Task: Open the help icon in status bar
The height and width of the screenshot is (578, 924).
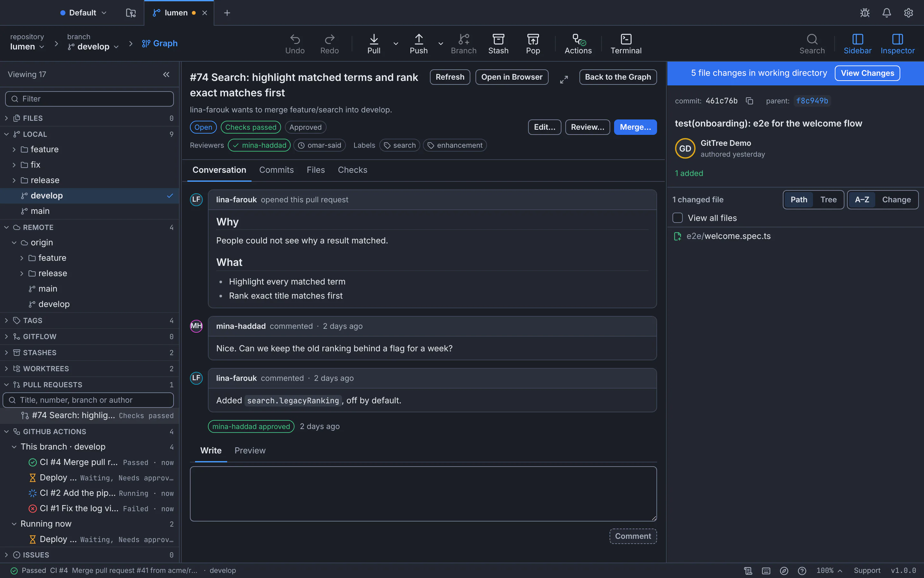Action: tap(802, 570)
